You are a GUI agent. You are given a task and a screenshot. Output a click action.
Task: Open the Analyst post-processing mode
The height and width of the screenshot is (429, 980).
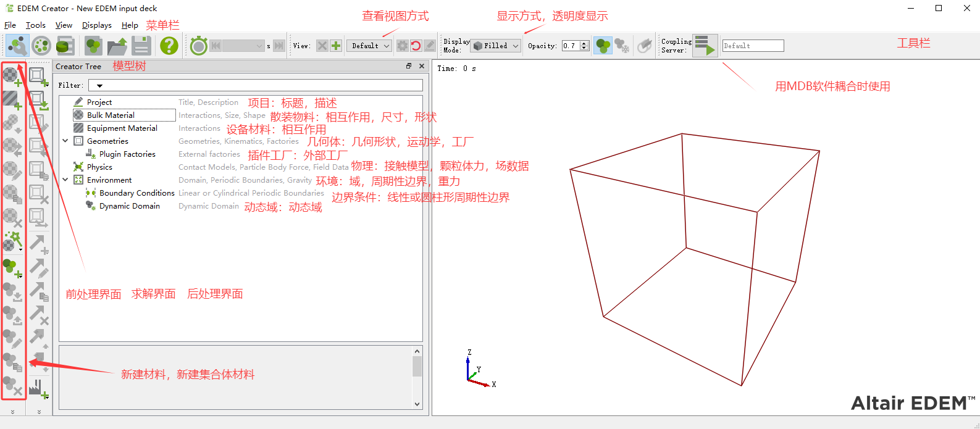(x=65, y=46)
